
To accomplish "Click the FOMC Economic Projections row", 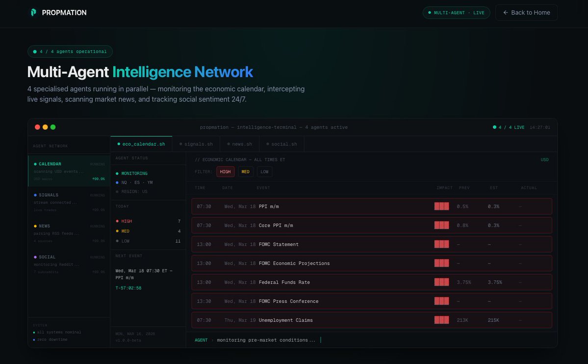I will [x=372, y=263].
